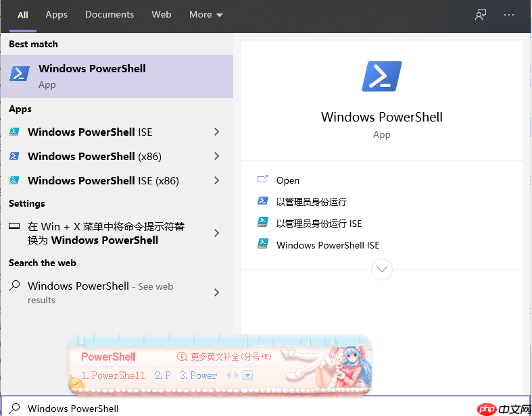Expand the Win + X settings result chevron
Viewport: 532px width, 416px height.
(x=217, y=233)
